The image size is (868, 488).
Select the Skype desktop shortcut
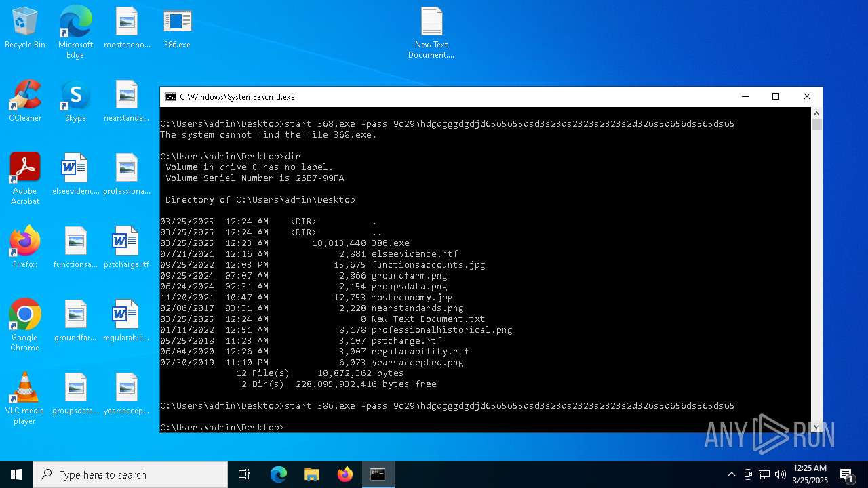(75, 101)
